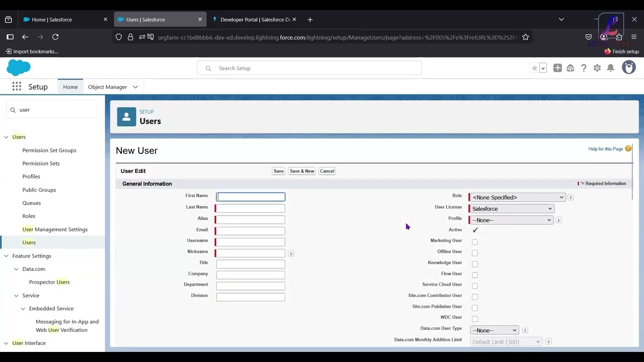Open Firefox application menu hamburger icon
This screenshot has height=362, width=644.
coord(634,37)
